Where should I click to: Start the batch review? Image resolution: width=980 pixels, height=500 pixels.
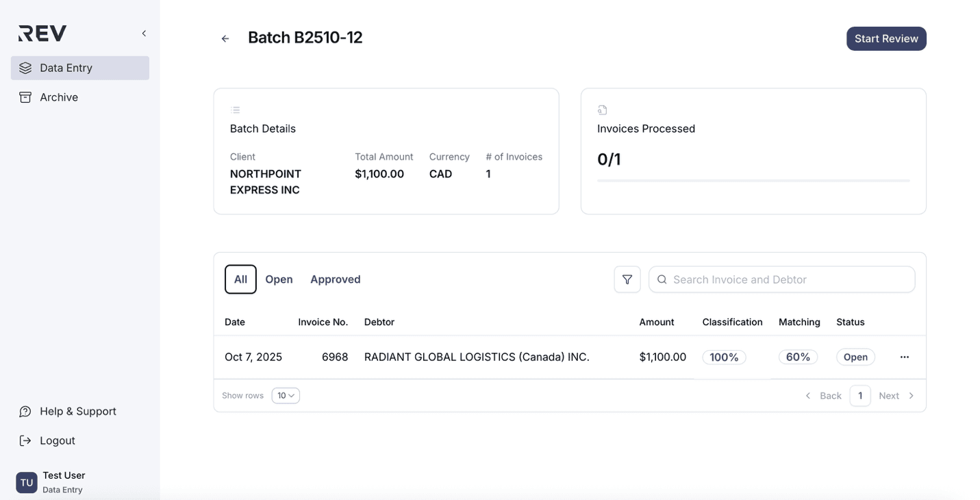[x=885, y=39]
